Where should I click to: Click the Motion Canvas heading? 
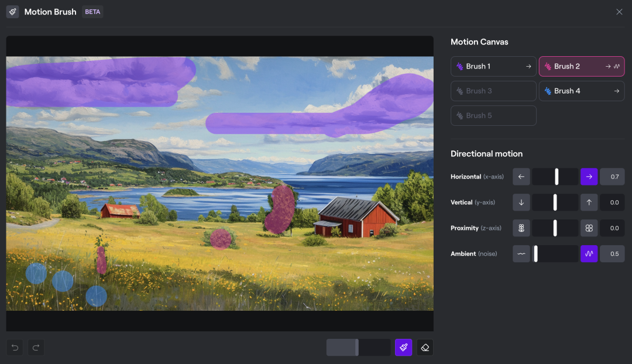click(x=479, y=42)
